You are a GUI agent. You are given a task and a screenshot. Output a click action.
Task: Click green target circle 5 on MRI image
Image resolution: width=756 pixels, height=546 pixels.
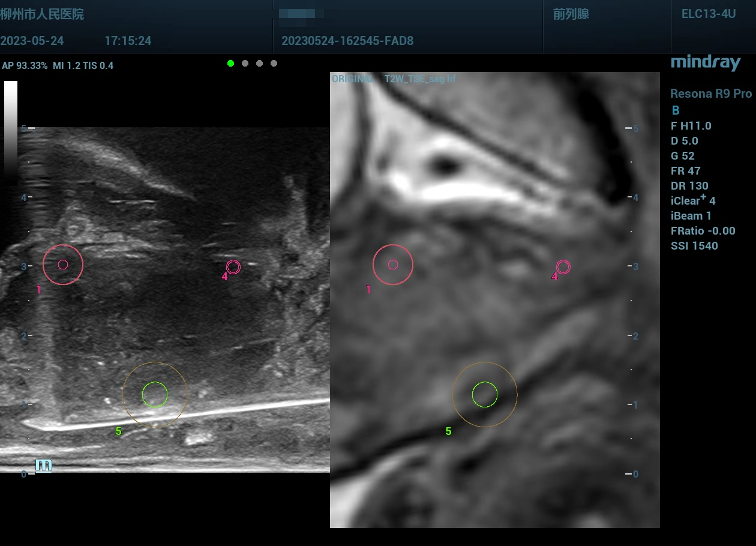[485, 394]
